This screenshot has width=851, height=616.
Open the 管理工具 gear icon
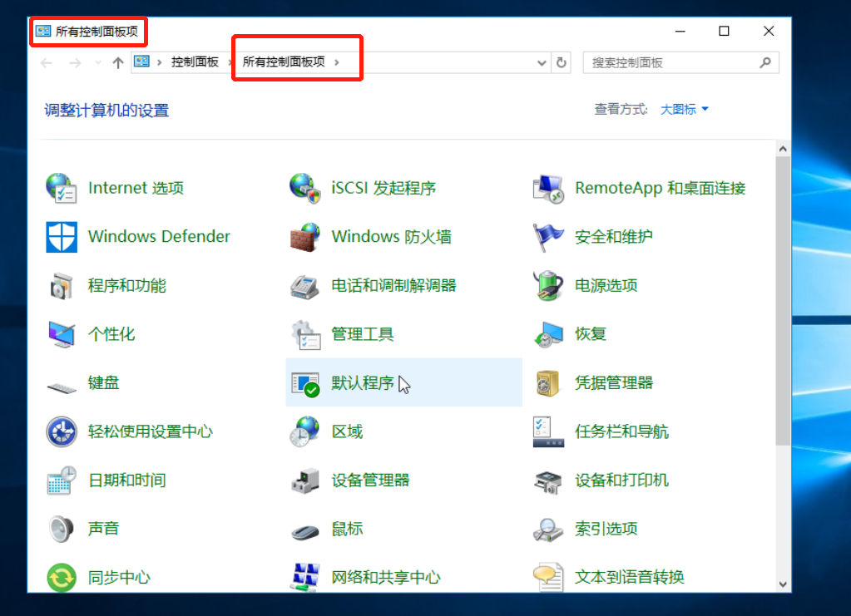click(304, 334)
